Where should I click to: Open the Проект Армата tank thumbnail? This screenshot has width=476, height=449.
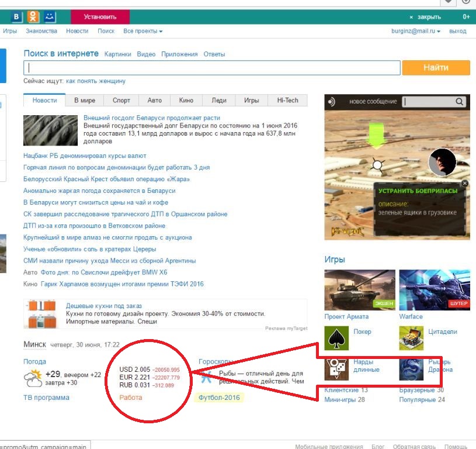360,290
